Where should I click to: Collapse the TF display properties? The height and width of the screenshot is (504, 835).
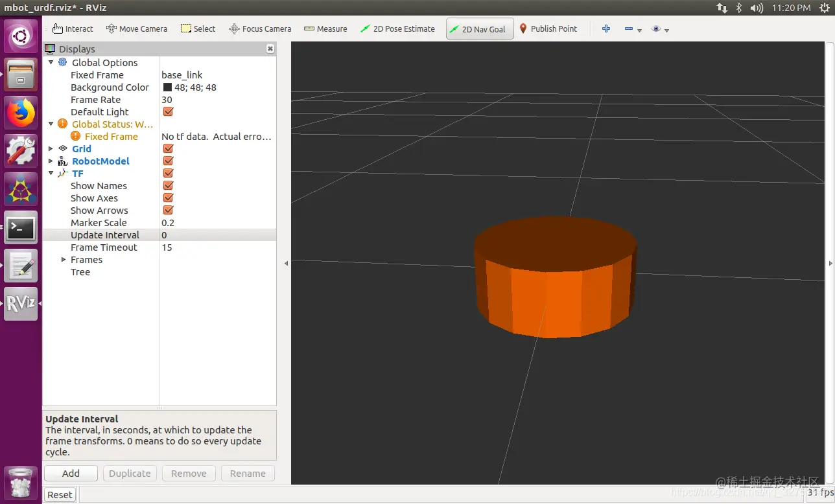51,173
